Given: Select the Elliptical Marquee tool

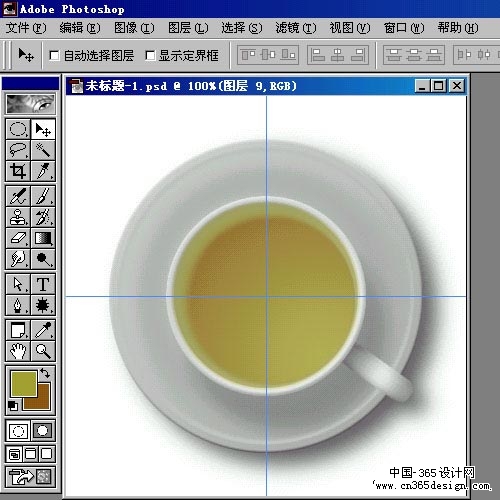Looking at the screenshot, I should (x=18, y=129).
